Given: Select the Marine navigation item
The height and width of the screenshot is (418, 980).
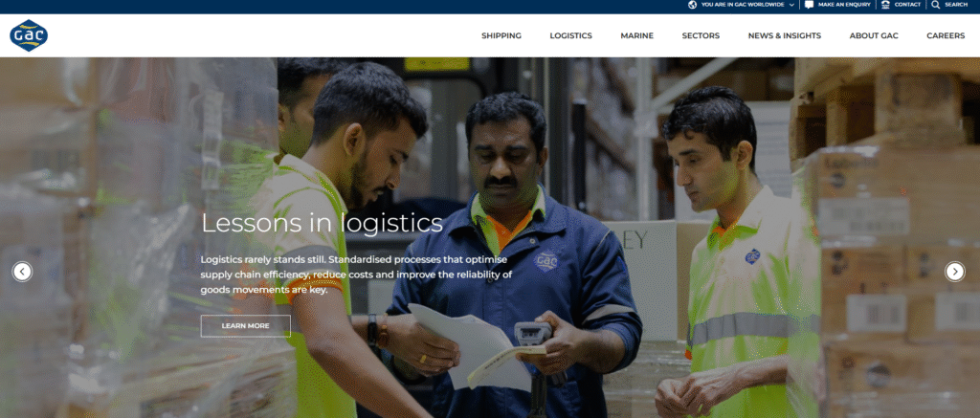Looking at the screenshot, I should (x=636, y=35).
